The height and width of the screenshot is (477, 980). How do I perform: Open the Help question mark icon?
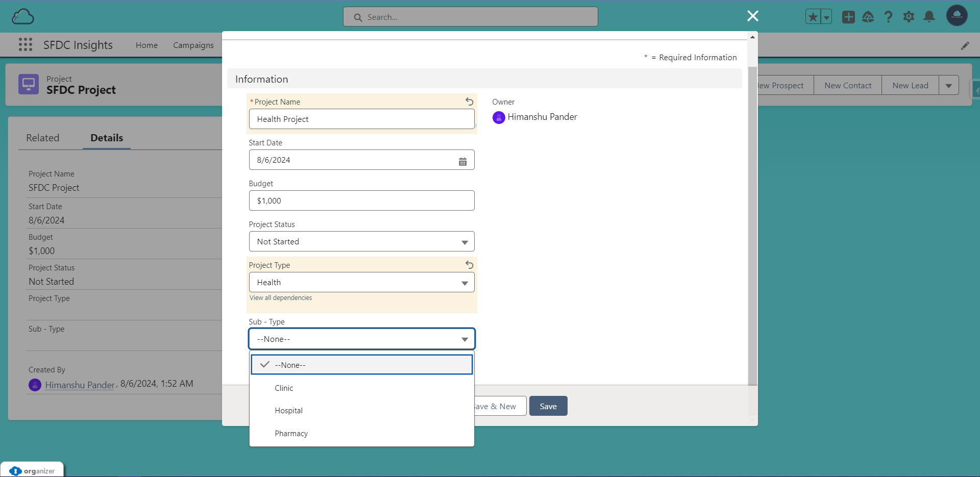pyautogui.click(x=888, y=17)
